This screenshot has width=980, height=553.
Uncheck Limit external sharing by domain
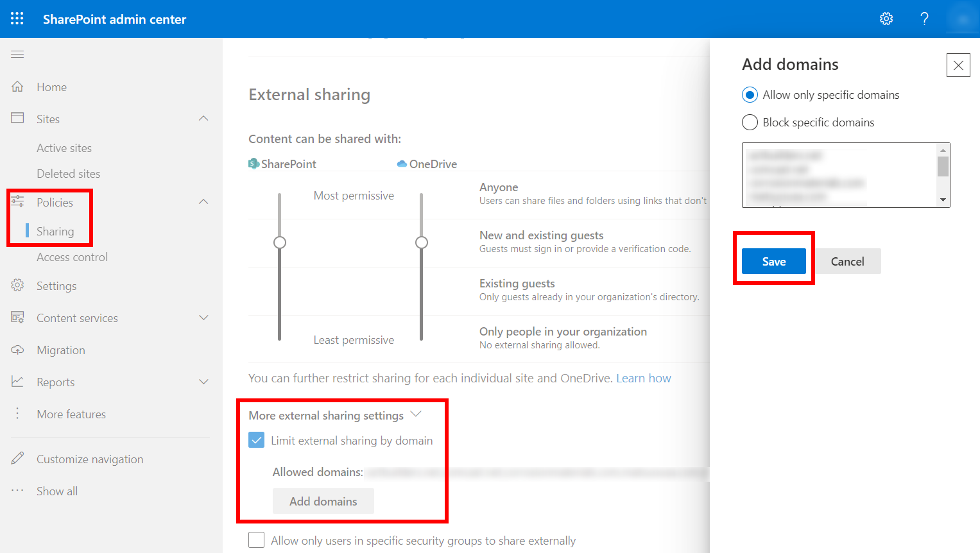pos(256,440)
